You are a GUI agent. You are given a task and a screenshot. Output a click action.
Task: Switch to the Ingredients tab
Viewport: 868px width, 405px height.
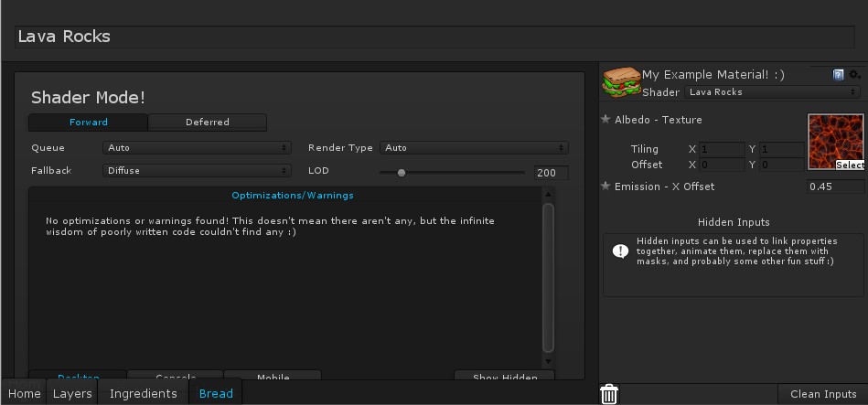click(144, 394)
